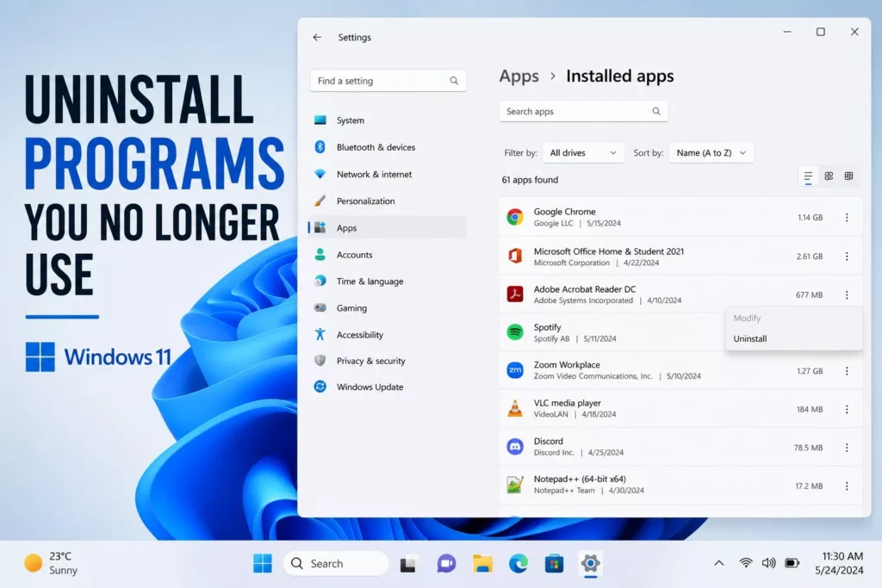Open Wi-Fi network status icon
Screen dimensions: 882x588
tap(746, 563)
